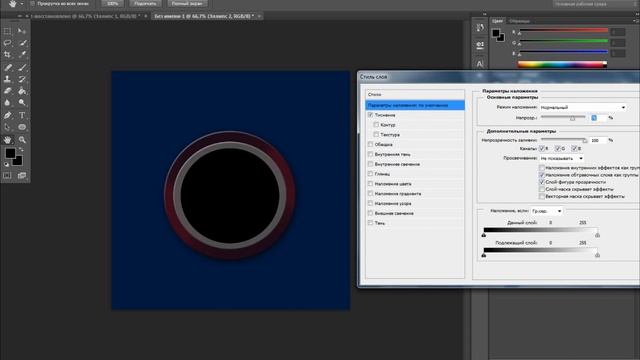Click the blue B channel slider

pyautogui.click(x=563, y=52)
